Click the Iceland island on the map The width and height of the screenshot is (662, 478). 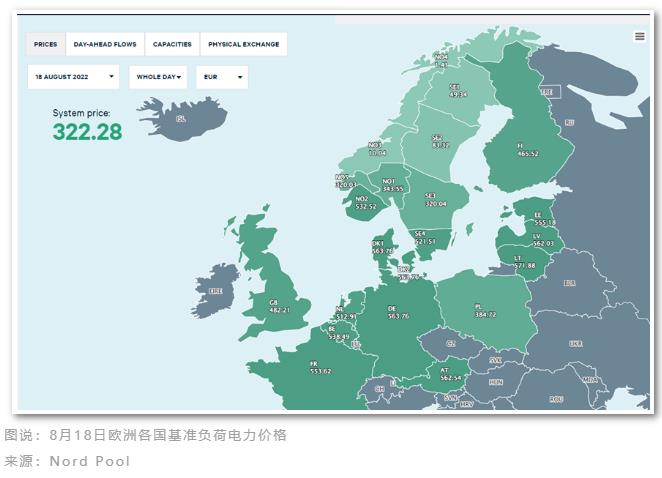[x=180, y=118]
